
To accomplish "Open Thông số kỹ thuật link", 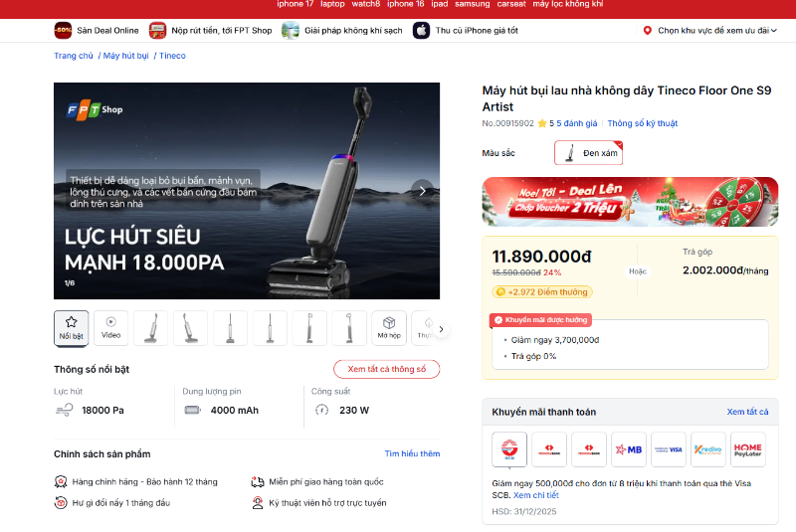I will [x=642, y=123].
